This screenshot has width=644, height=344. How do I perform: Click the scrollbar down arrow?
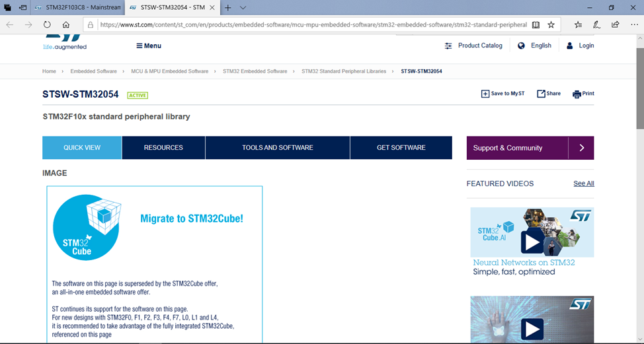(x=640, y=340)
